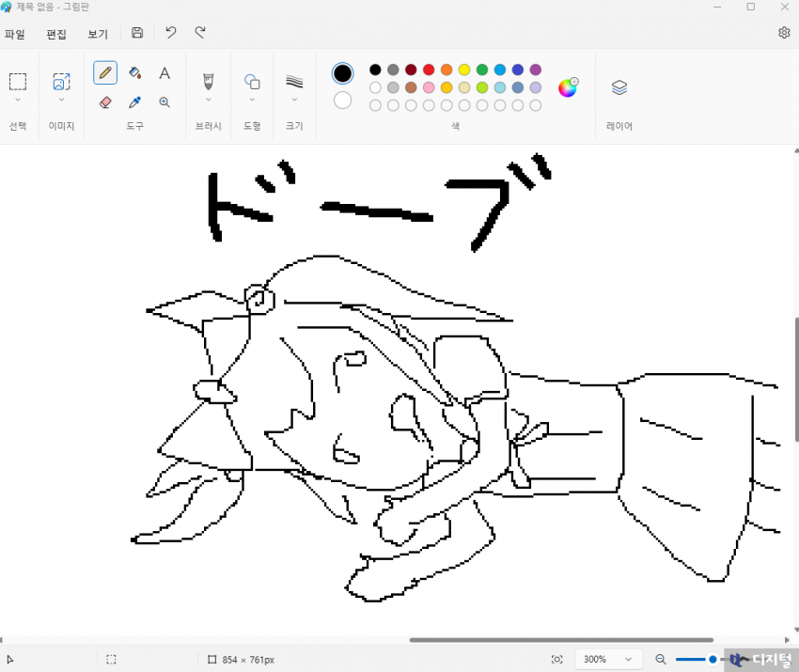The width and height of the screenshot is (799, 672).
Task: Select the Fill bucket tool
Action: click(x=135, y=73)
